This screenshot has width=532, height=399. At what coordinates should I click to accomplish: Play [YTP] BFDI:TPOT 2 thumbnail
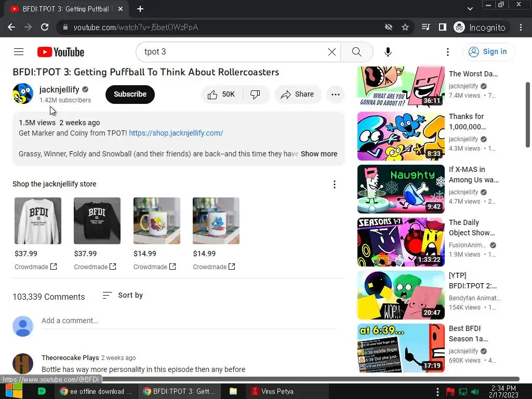(x=401, y=295)
